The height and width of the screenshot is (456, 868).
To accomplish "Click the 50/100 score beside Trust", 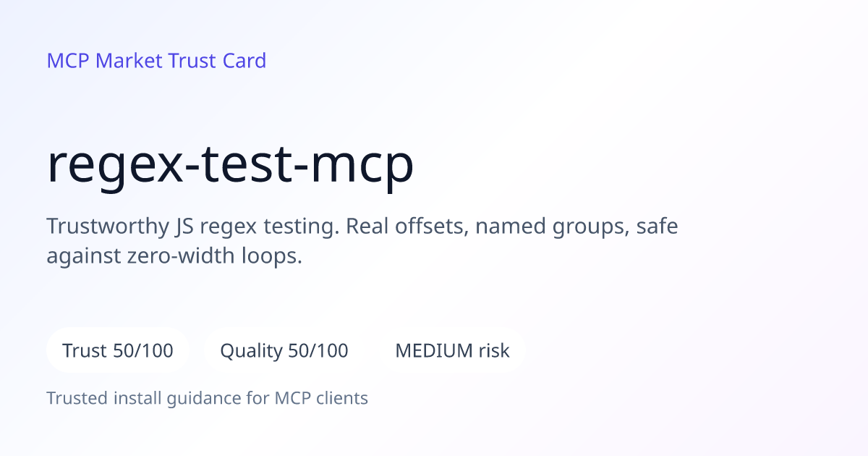I will pos(143,351).
